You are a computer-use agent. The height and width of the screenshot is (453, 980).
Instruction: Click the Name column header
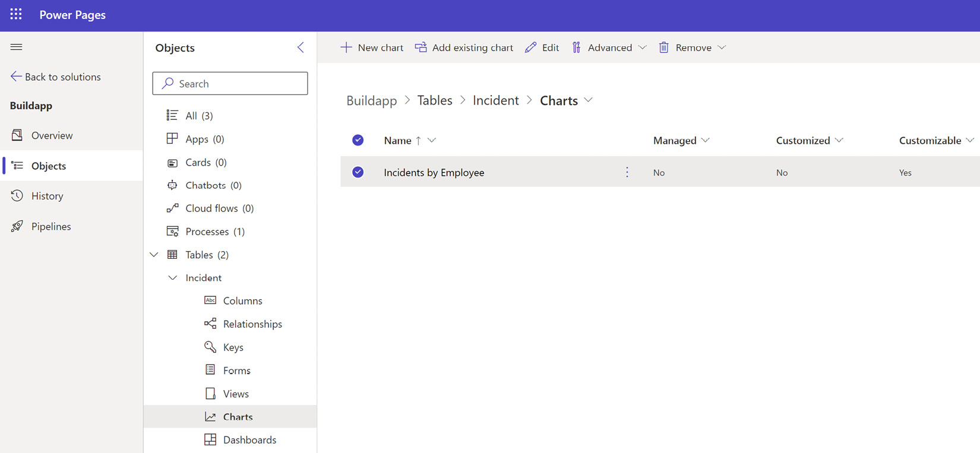pyautogui.click(x=398, y=140)
